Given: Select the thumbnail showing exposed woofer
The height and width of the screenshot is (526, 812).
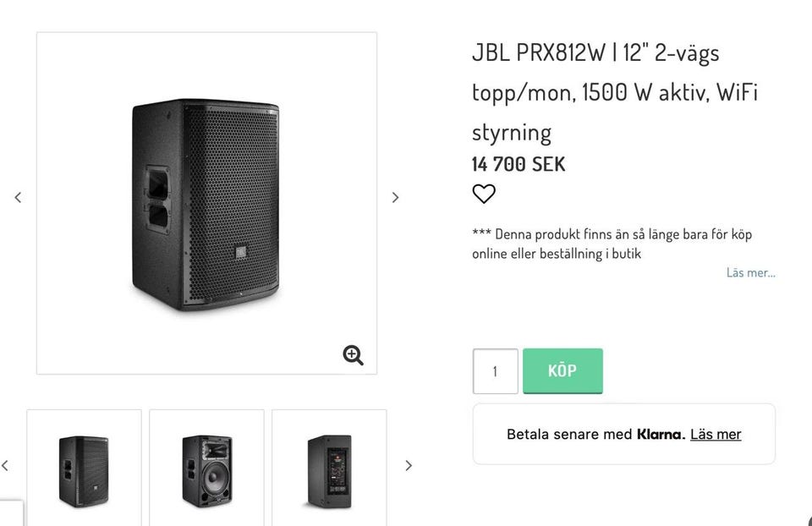Looking at the screenshot, I should coord(206,470).
